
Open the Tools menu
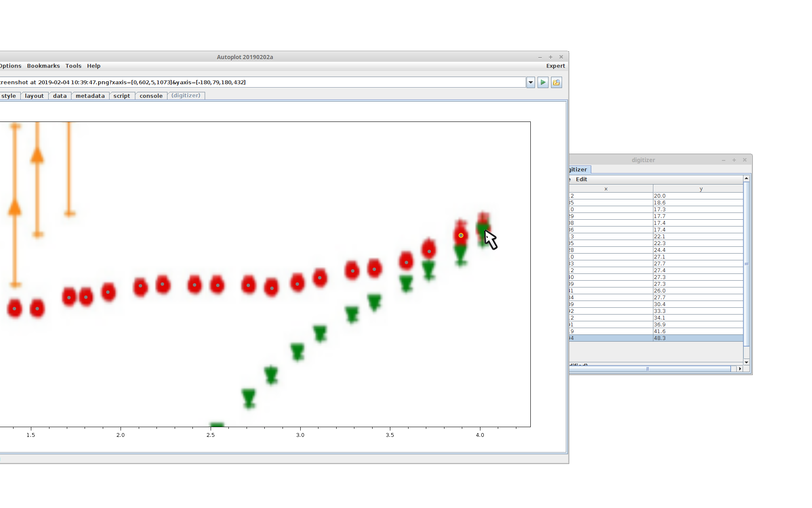click(x=73, y=66)
